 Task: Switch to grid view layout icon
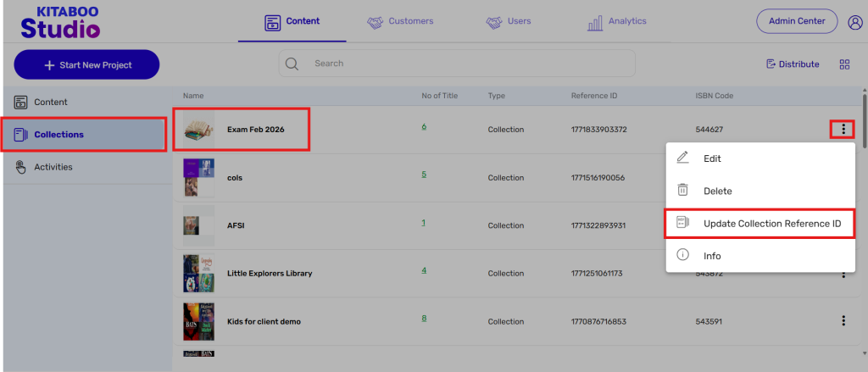844,64
